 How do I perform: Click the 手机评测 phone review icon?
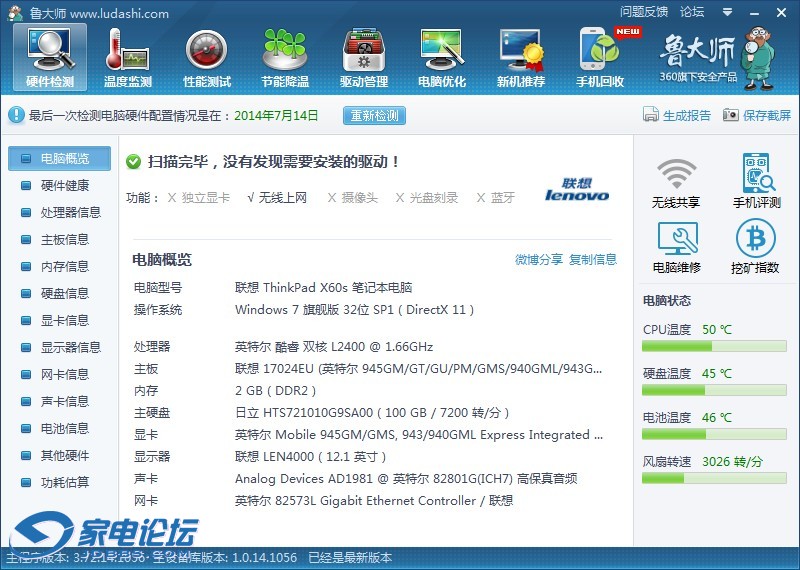[757, 181]
